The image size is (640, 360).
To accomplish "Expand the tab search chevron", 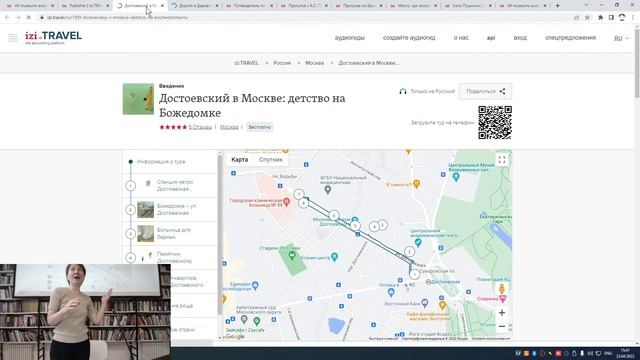I will pyautogui.click(x=587, y=5).
